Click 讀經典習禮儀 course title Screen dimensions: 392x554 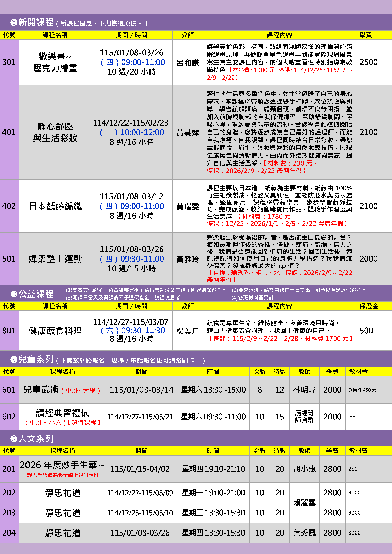point(63,413)
